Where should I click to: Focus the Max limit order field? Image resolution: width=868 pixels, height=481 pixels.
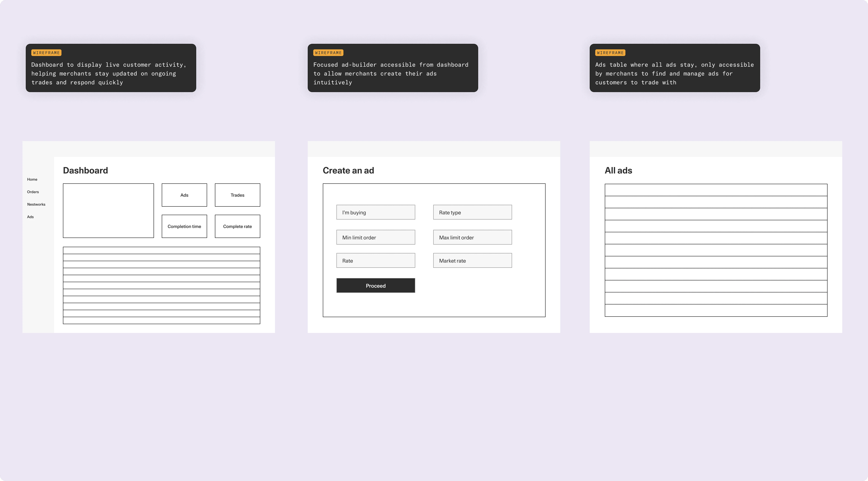coord(472,237)
